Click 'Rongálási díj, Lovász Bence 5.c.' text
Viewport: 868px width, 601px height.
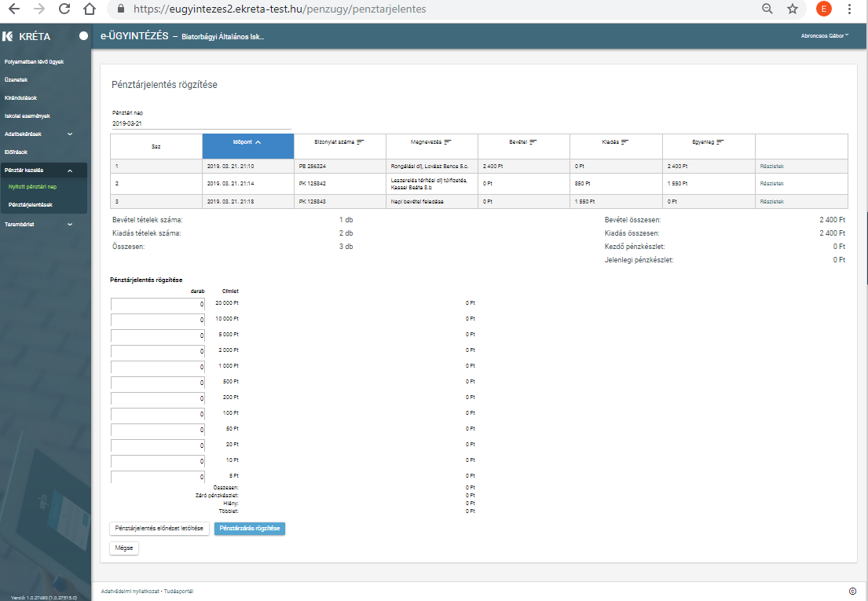[430, 167]
